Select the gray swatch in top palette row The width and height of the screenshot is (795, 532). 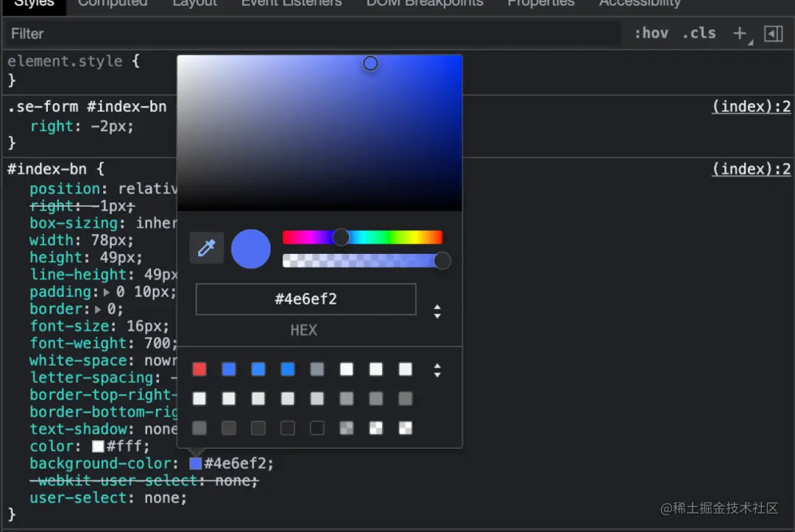tap(317, 369)
